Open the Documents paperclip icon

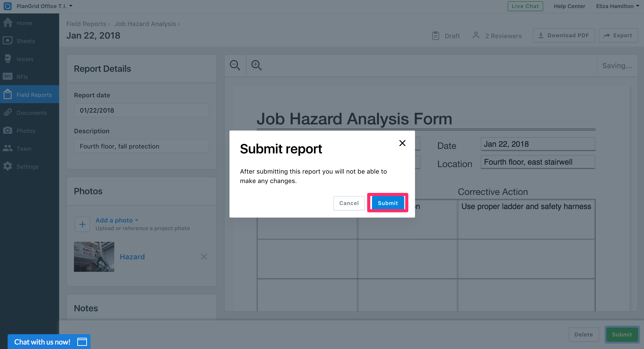pos(8,112)
